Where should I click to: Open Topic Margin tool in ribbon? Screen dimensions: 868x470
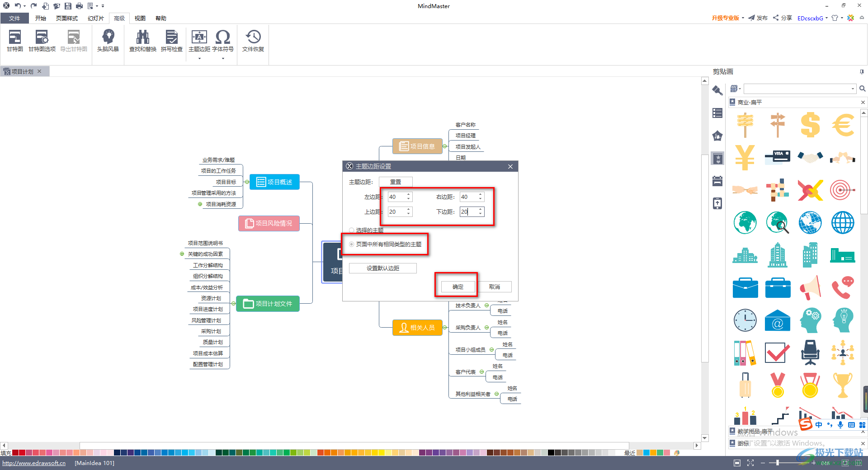click(199, 41)
